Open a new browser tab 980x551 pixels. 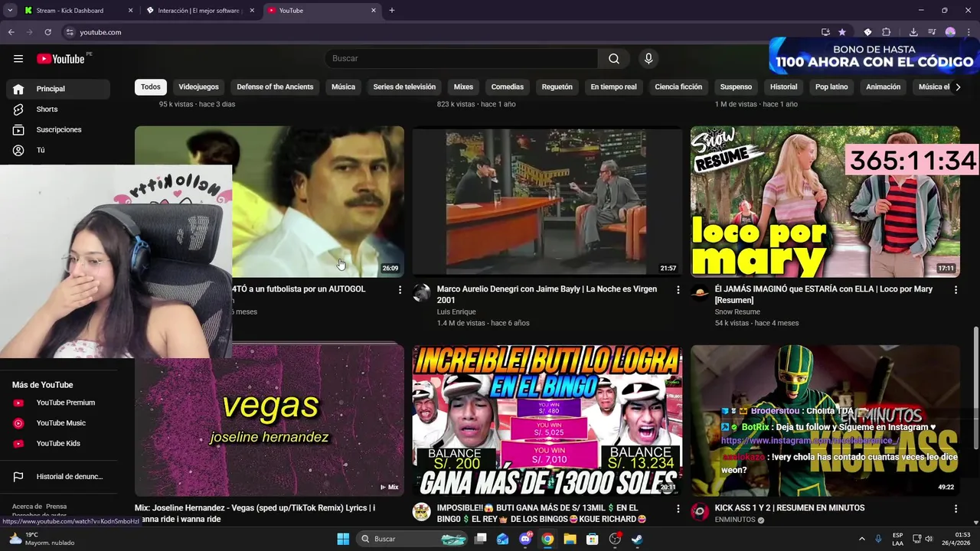coord(392,11)
